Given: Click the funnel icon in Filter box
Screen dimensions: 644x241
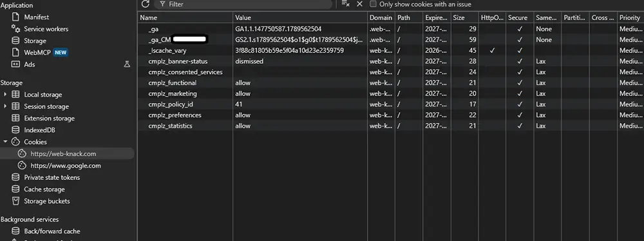Looking at the screenshot, I should tap(163, 4).
